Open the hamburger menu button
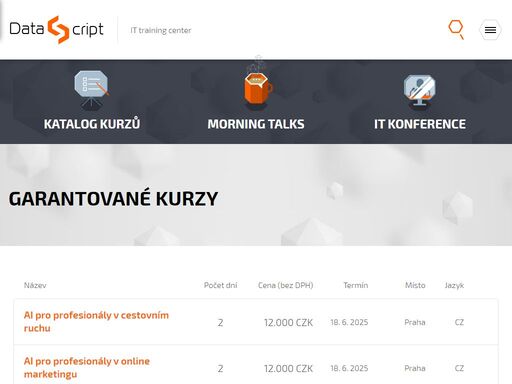This screenshot has width=512, height=384. (x=490, y=30)
